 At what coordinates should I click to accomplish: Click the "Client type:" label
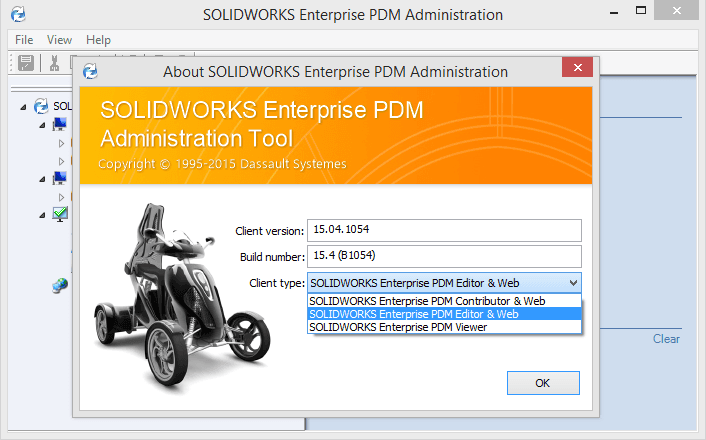277,283
